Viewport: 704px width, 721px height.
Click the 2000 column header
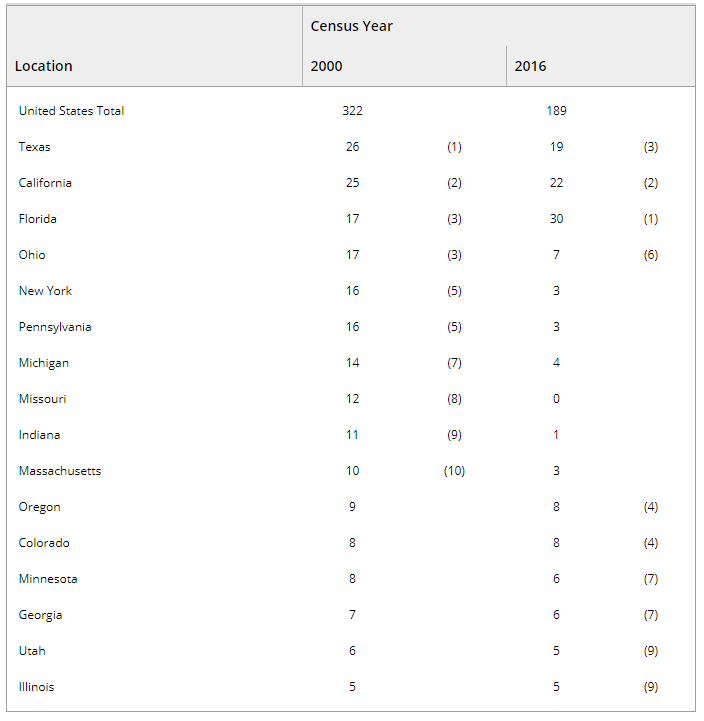click(326, 66)
